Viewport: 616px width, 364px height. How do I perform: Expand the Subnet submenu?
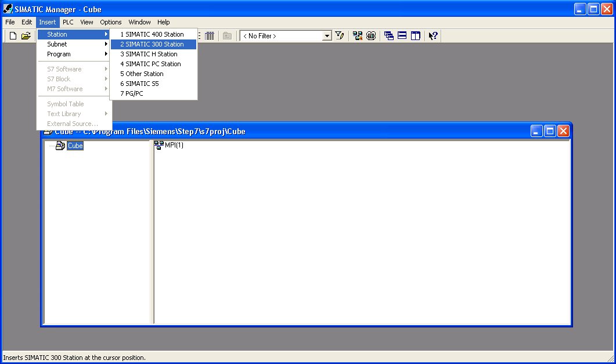[73, 44]
